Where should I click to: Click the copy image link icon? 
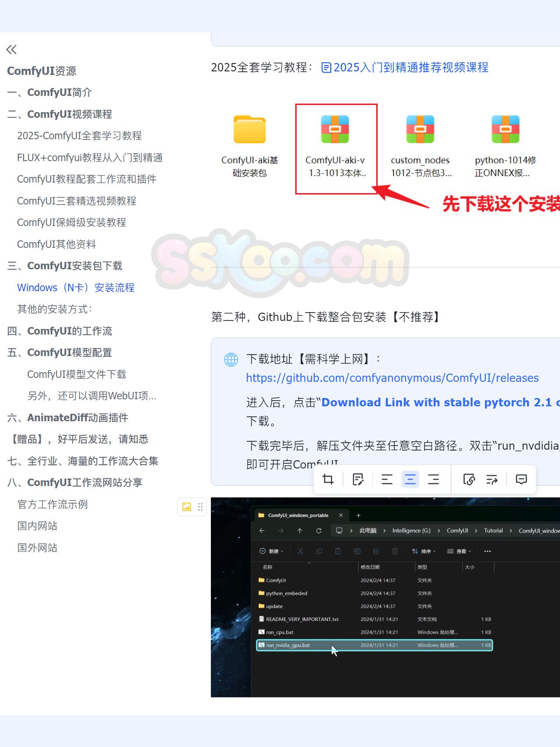469,479
